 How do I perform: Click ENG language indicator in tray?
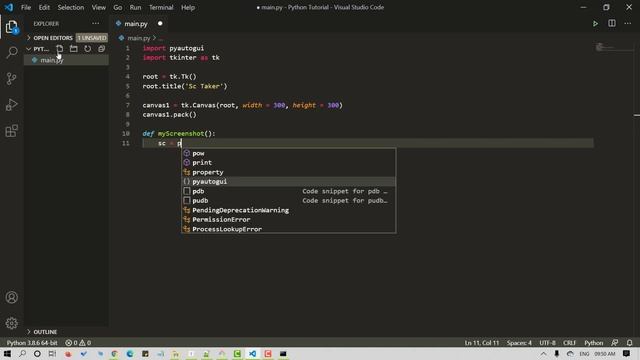click(584, 354)
